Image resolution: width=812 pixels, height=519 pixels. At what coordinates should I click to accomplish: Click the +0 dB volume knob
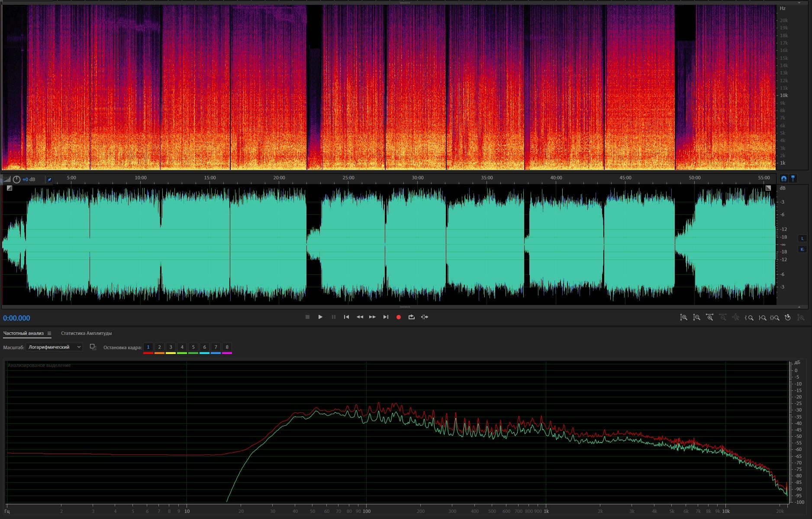(x=17, y=179)
